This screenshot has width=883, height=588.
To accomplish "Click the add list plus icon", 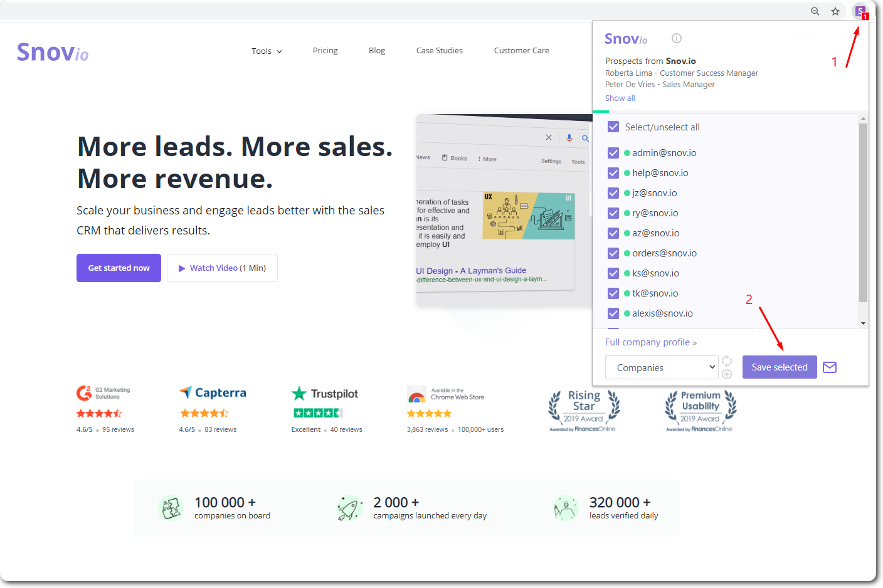I will (727, 374).
